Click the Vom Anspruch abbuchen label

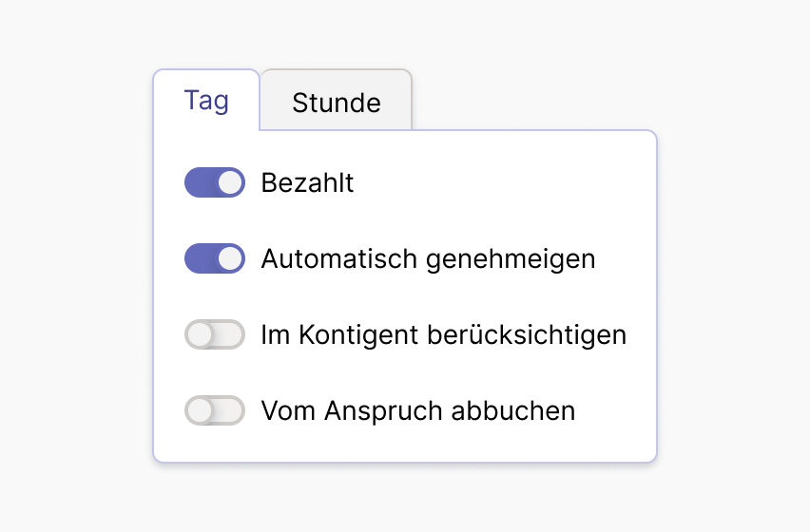(x=417, y=410)
